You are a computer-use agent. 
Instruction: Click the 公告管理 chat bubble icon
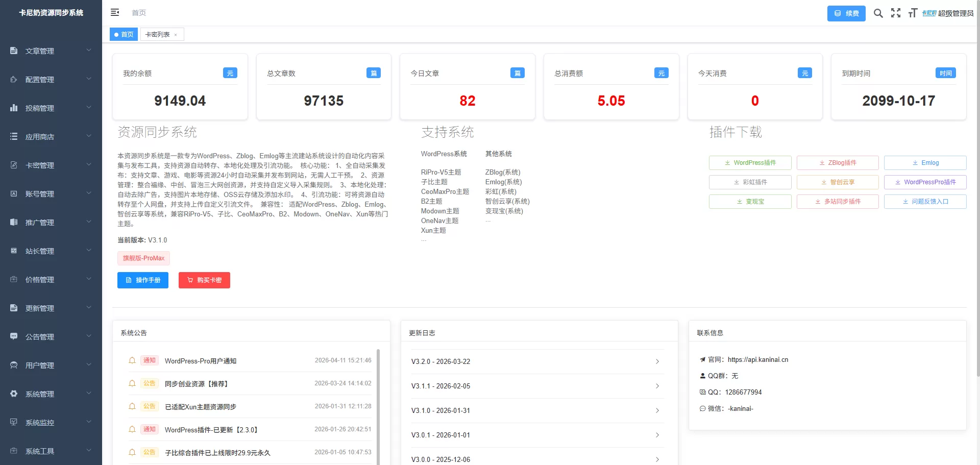(14, 337)
